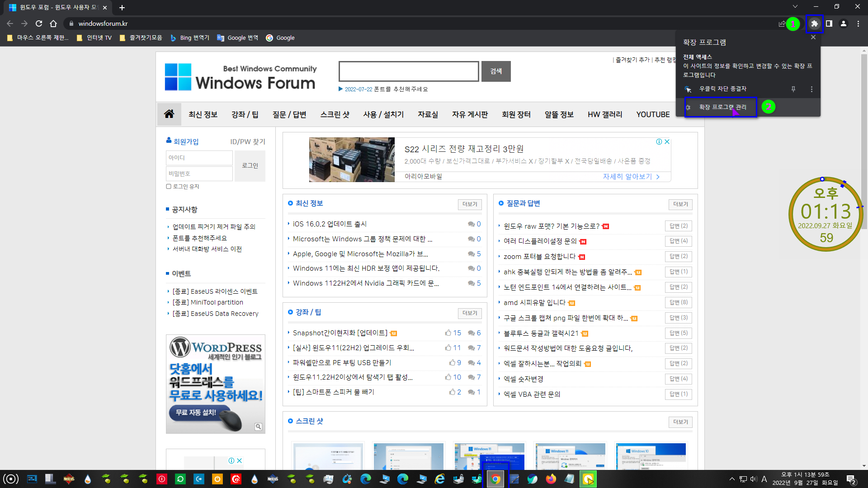The width and height of the screenshot is (868, 488).
Task: Open Internet Explorer from taskbar
Action: click(439, 479)
